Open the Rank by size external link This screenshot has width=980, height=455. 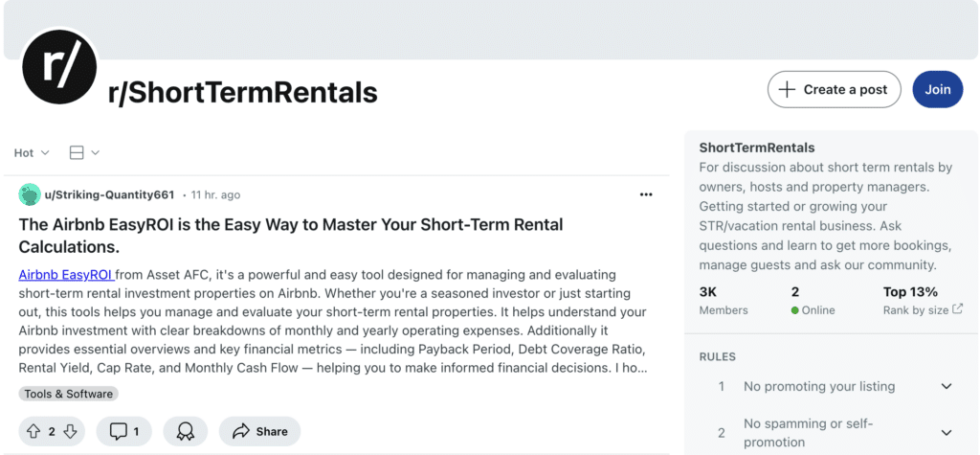tap(923, 309)
